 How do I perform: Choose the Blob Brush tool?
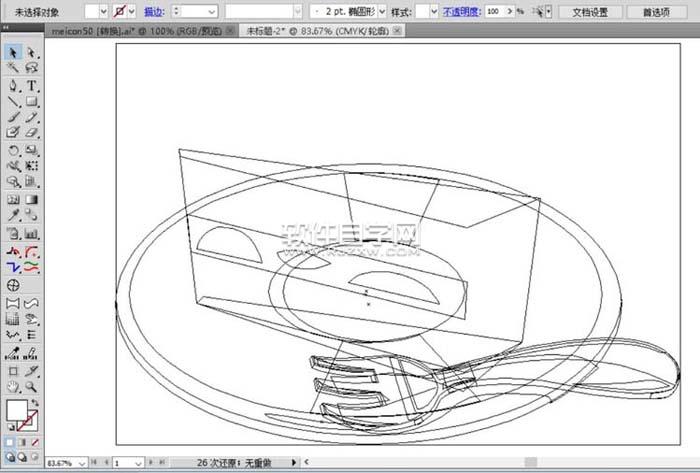(x=13, y=133)
